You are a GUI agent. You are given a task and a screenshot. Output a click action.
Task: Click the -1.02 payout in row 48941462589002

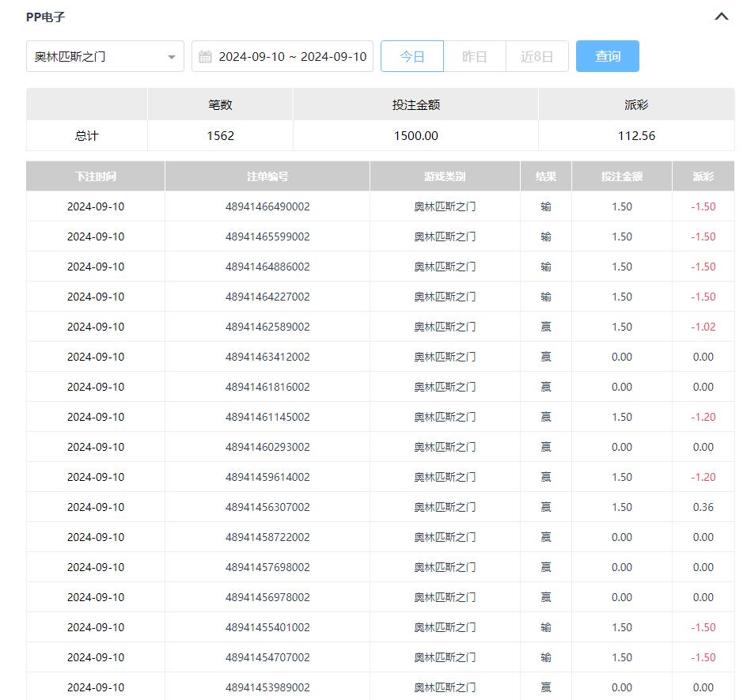703,327
